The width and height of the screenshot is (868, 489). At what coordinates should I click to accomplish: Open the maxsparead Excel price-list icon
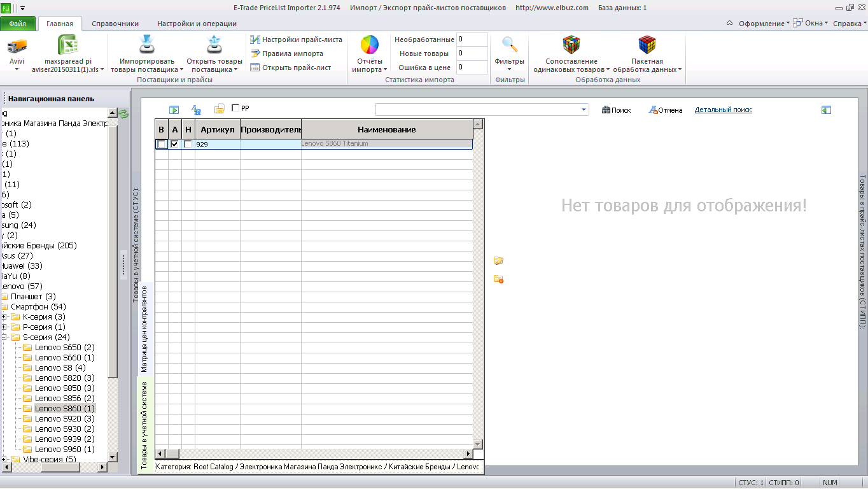pos(68,46)
